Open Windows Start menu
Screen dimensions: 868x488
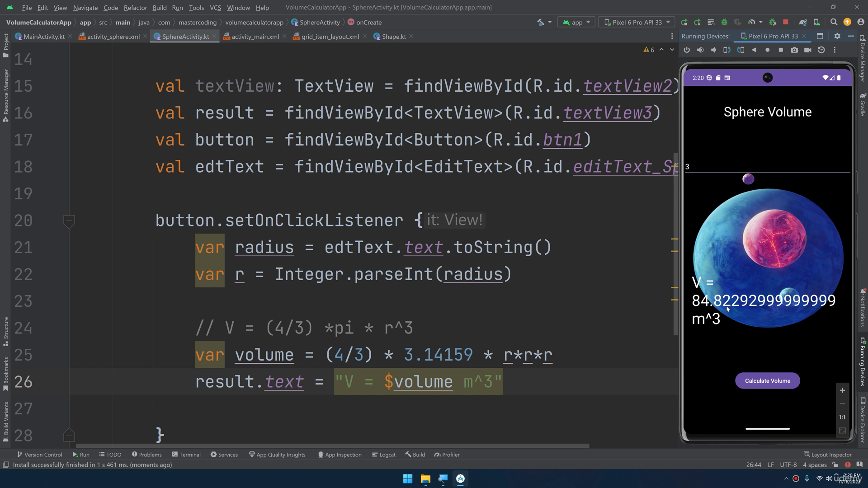pos(407,479)
